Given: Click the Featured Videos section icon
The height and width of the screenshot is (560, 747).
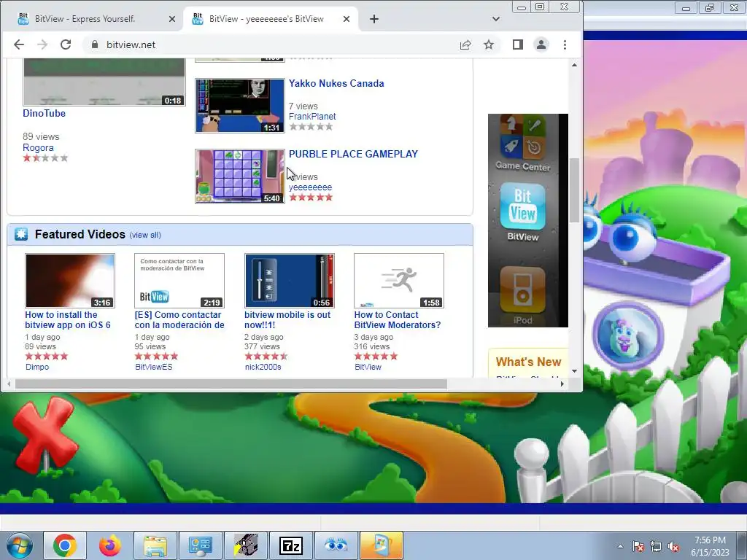Looking at the screenshot, I should click(x=21, y=234).
